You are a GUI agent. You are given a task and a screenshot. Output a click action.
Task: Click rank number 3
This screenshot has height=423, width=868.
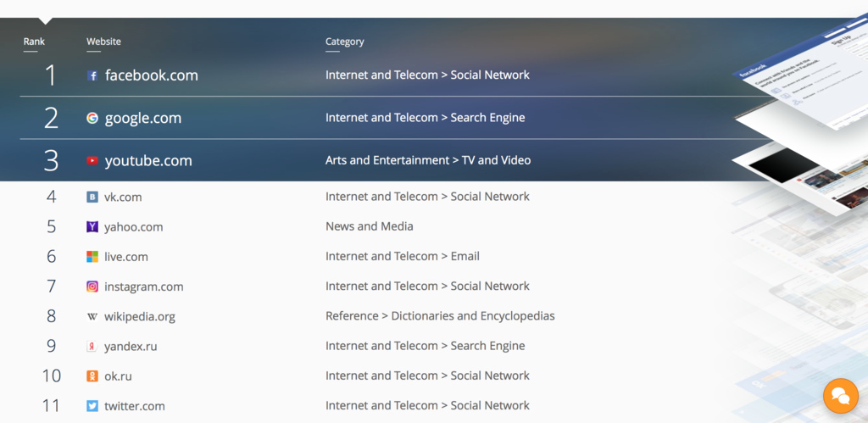point(51,160)
